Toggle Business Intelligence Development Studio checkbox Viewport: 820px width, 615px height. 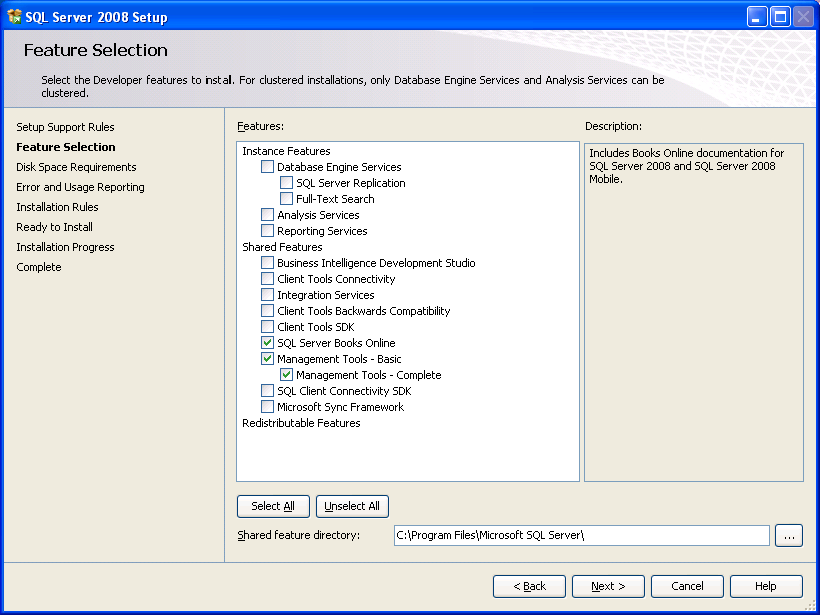[267, 263]
